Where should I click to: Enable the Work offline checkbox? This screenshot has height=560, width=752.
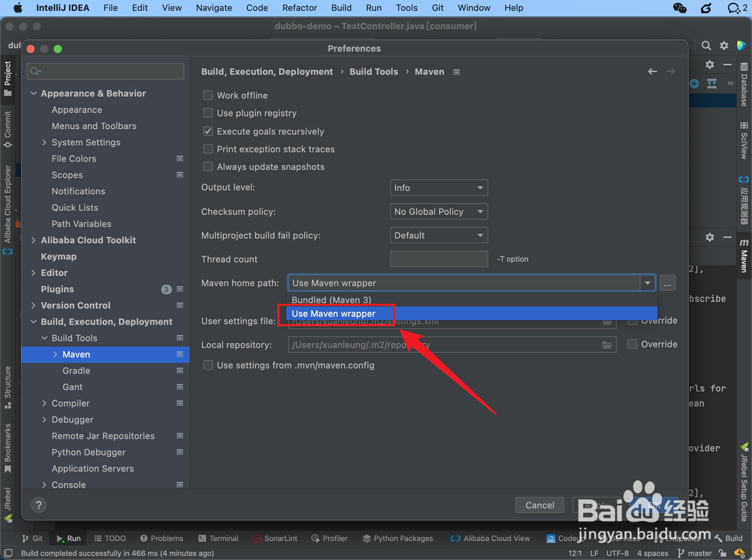[208, 95]
